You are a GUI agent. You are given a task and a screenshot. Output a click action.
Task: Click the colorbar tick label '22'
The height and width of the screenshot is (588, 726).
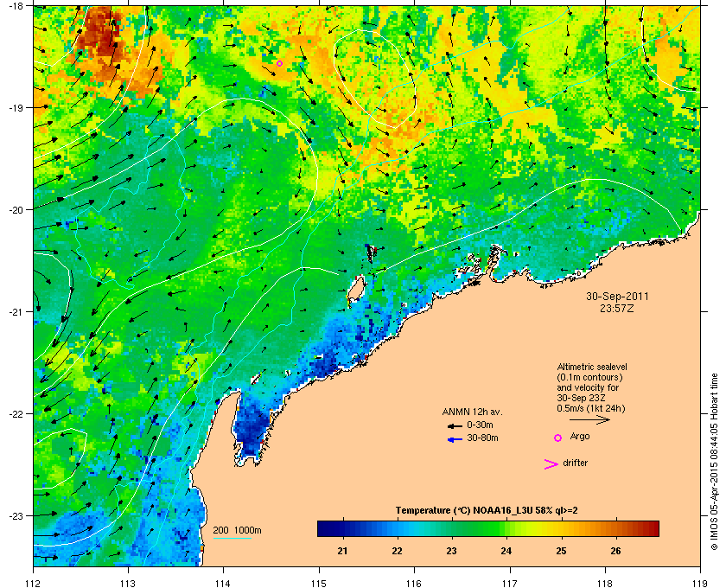[397, 551]
